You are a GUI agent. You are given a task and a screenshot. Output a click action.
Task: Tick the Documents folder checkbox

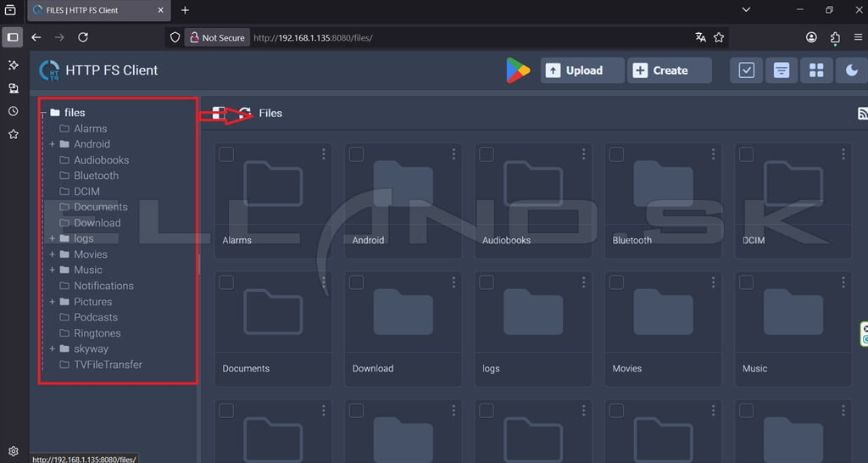click(x=226, y=282)
